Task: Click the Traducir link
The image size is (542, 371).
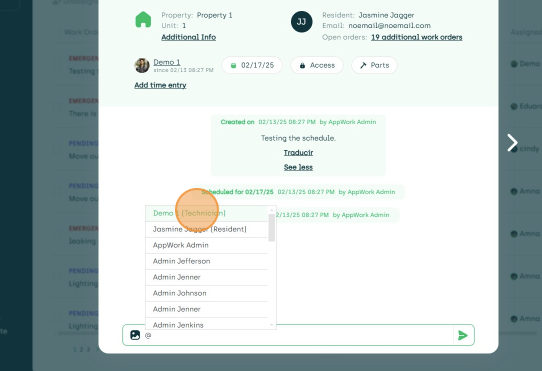Action: (298, 152)
